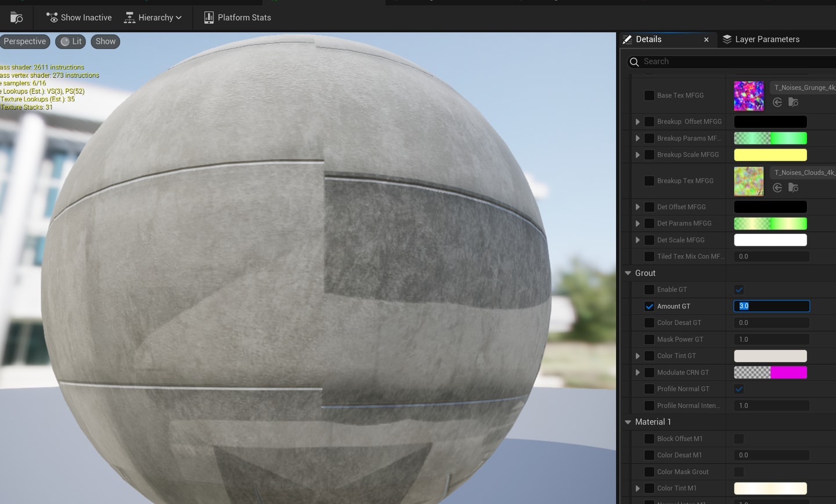Click the Mask Power GT value field
Image resolution: width=836 pixels, height=504 pixels.
point(772,339)
